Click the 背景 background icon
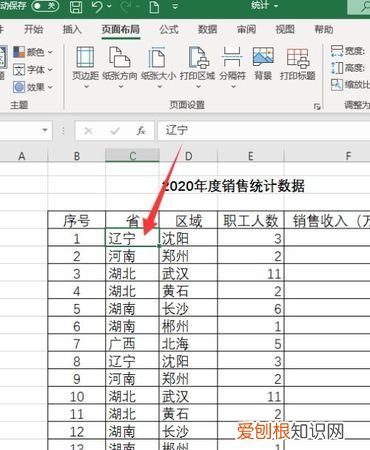 [263, 57]
